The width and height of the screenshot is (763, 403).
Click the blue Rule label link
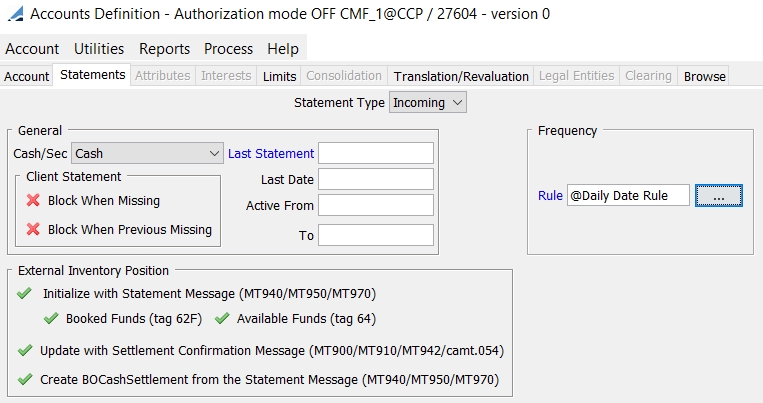550,195
